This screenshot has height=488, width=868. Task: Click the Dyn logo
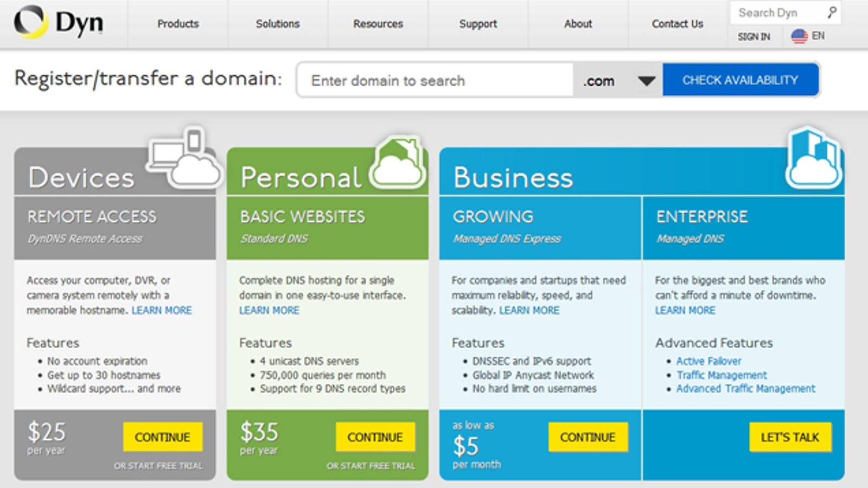pos(59,23)
